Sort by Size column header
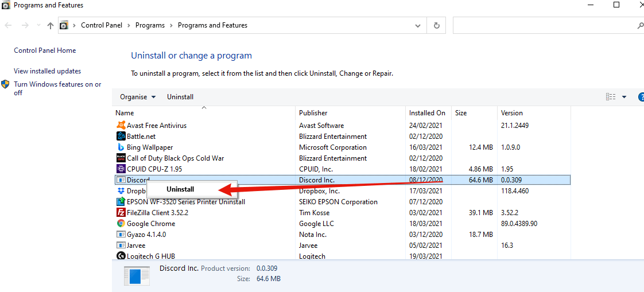Image resolution: width=644 pixels, height=292 pixels. [474, 113]
